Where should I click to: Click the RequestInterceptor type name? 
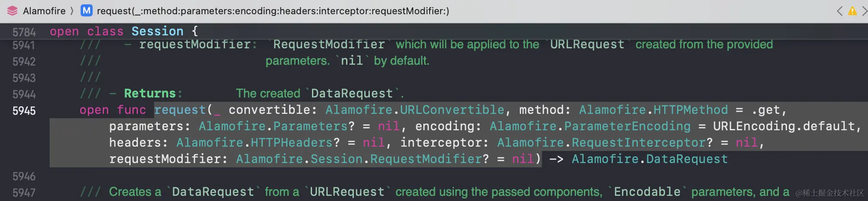pyautogui.click(x=639, y=143)
